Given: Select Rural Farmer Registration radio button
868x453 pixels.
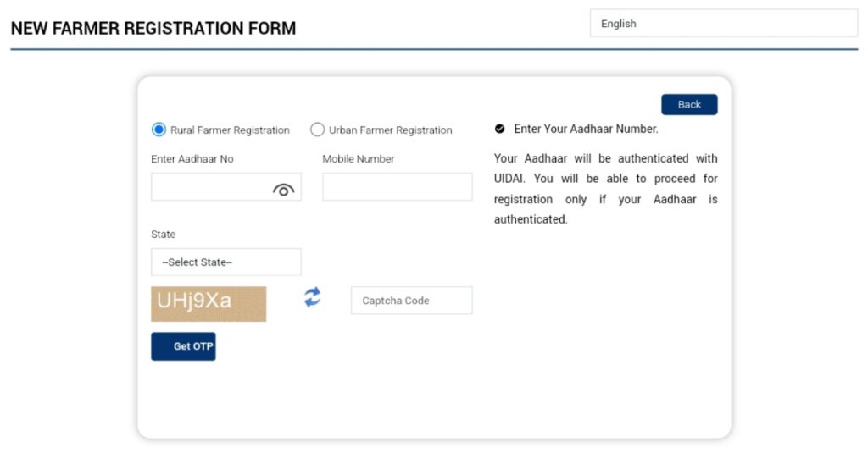Looking at the screenshot, I should coord(159,130).
